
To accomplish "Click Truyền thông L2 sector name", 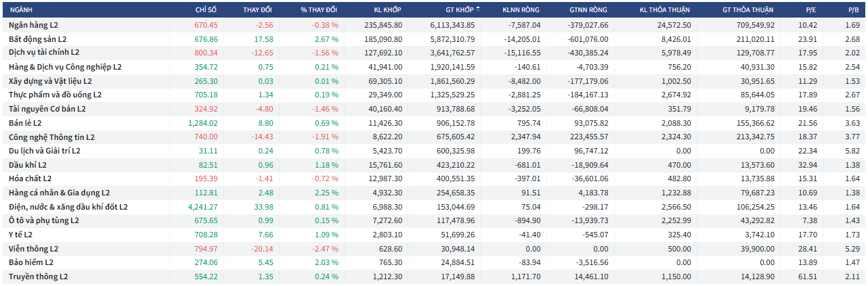I will 38,277.
